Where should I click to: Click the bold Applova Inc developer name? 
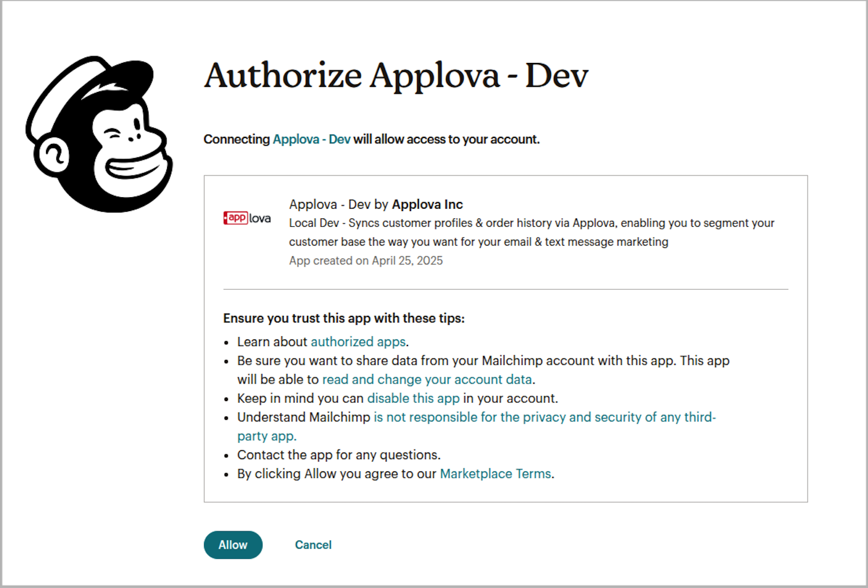(x=427, y=204)
